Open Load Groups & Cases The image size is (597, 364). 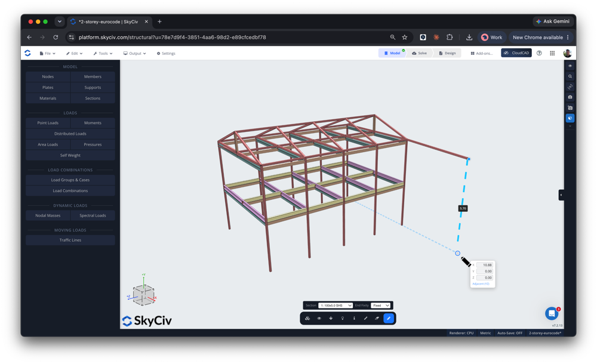tap(70, 180)
